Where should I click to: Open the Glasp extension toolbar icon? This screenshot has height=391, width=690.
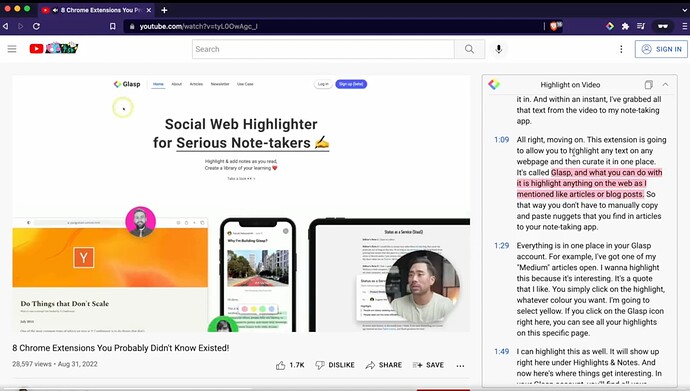[609, 26]
